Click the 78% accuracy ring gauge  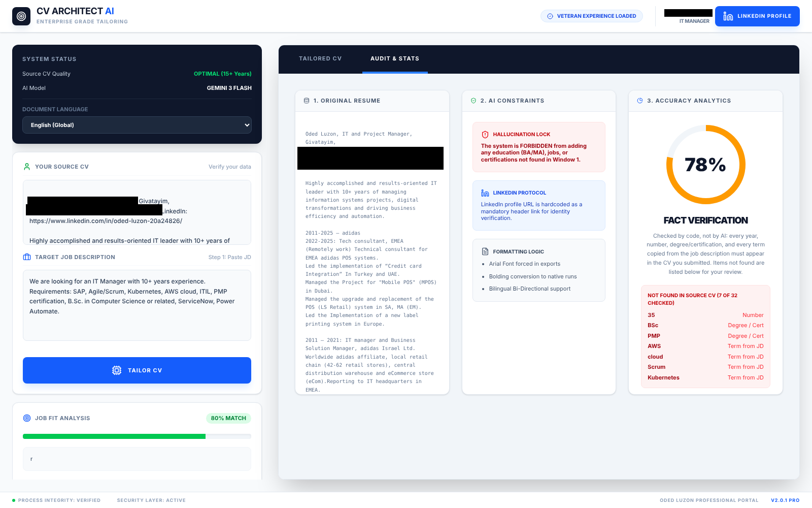tap(705, 165)
